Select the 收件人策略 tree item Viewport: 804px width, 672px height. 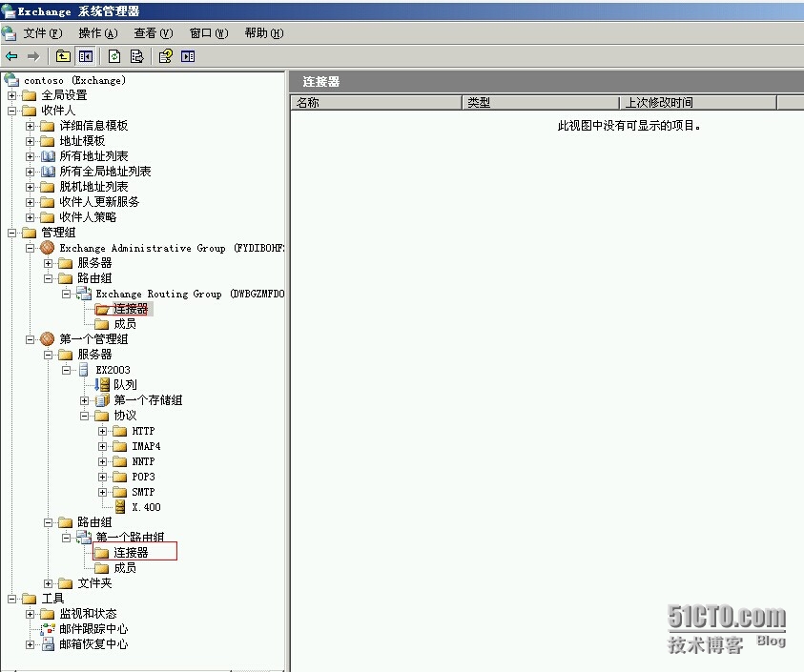88,217
